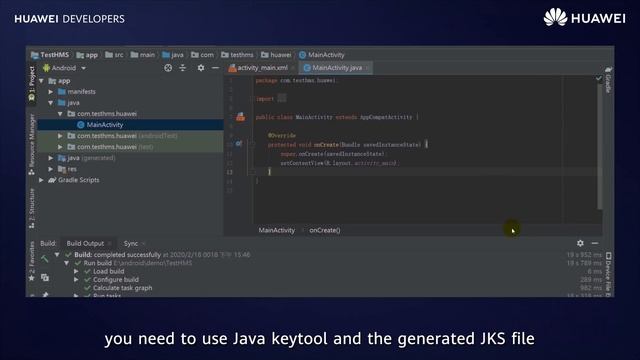Close the MainActivity.java tab

(367, 68)
